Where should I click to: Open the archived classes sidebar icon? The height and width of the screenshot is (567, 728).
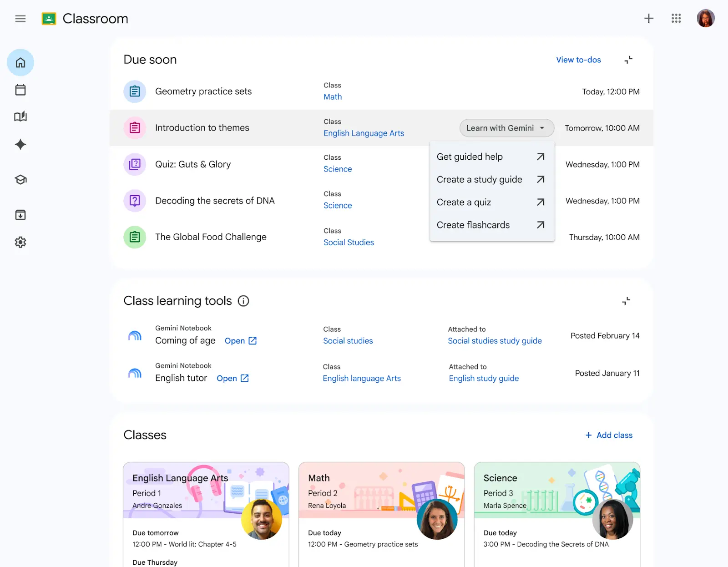point(20,215)
